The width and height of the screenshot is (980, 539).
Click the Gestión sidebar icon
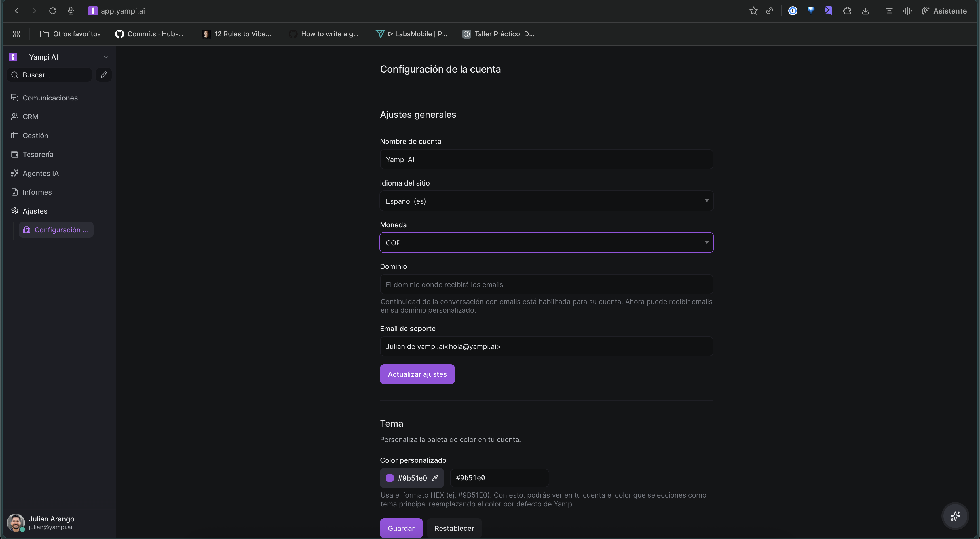click(x=15, y=136)
